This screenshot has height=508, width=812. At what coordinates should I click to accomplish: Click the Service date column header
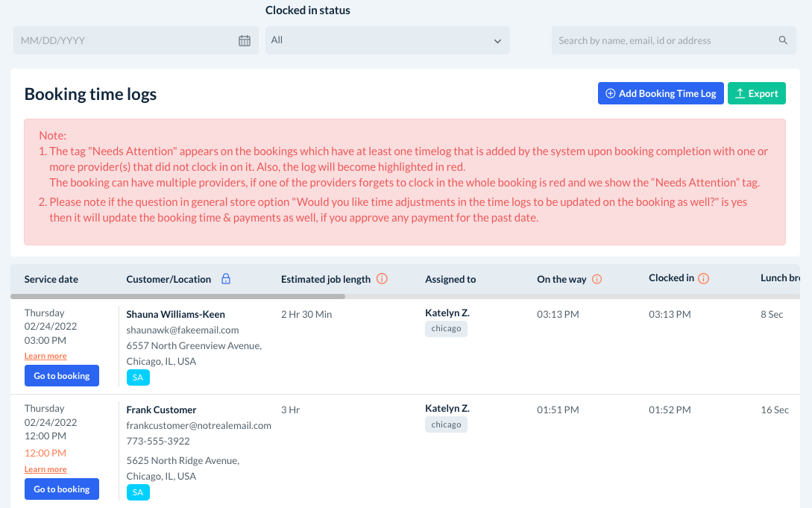click(51, 279)
